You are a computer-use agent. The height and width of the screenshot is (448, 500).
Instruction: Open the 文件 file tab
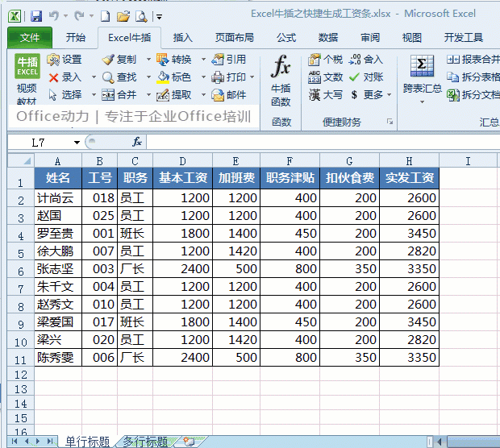30,38
